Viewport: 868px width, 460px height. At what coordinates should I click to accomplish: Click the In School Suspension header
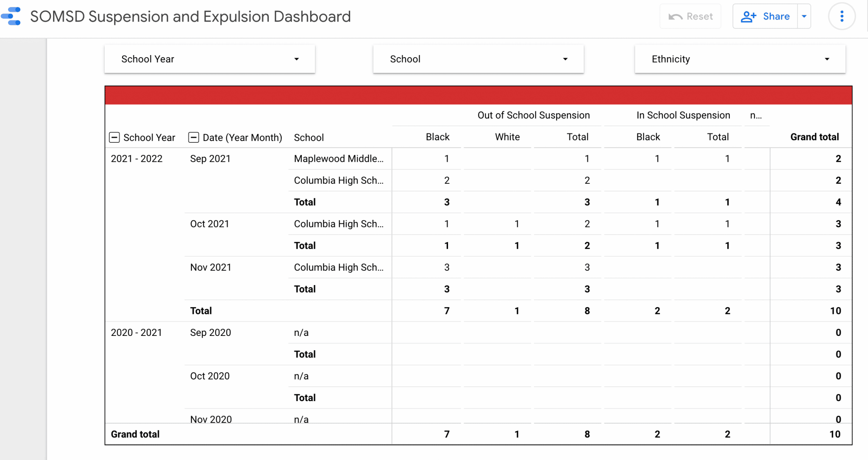coord(683,115)
